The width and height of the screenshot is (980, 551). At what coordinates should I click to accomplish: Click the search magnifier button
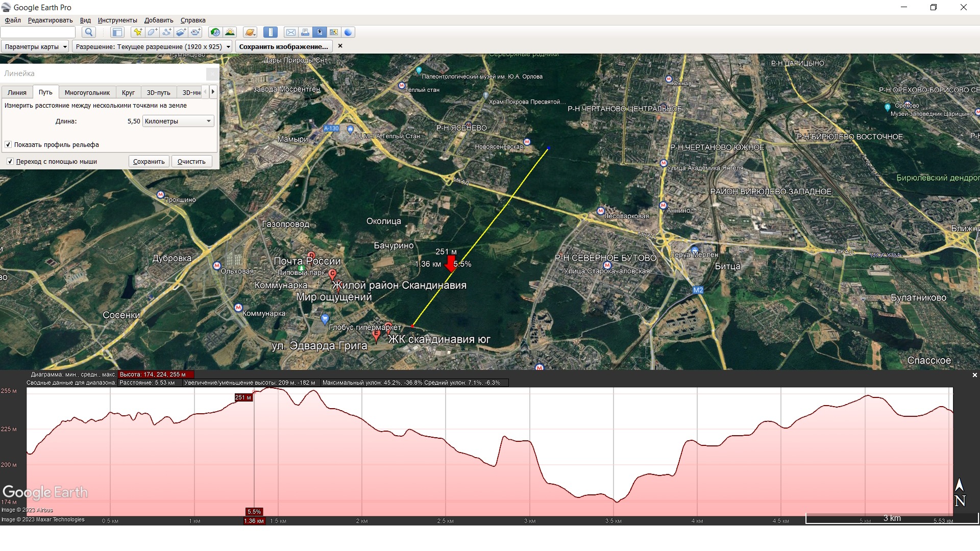click(89, 32)
